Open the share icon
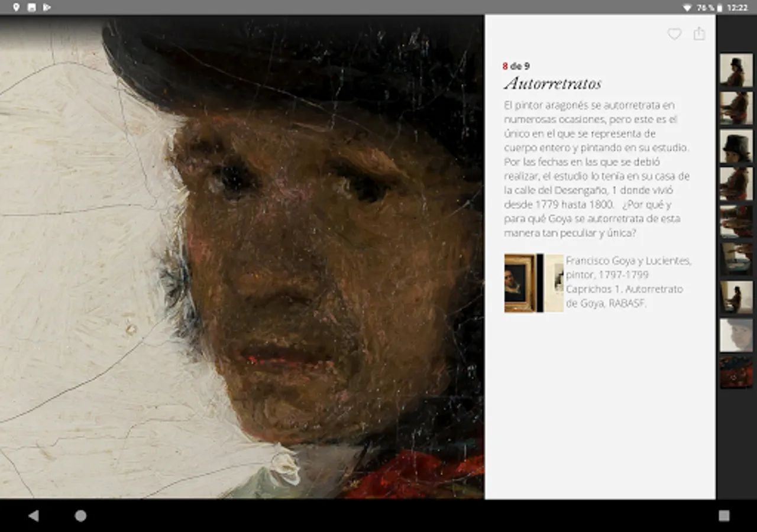Screen dimensions: 757x532 click(699, 34)
